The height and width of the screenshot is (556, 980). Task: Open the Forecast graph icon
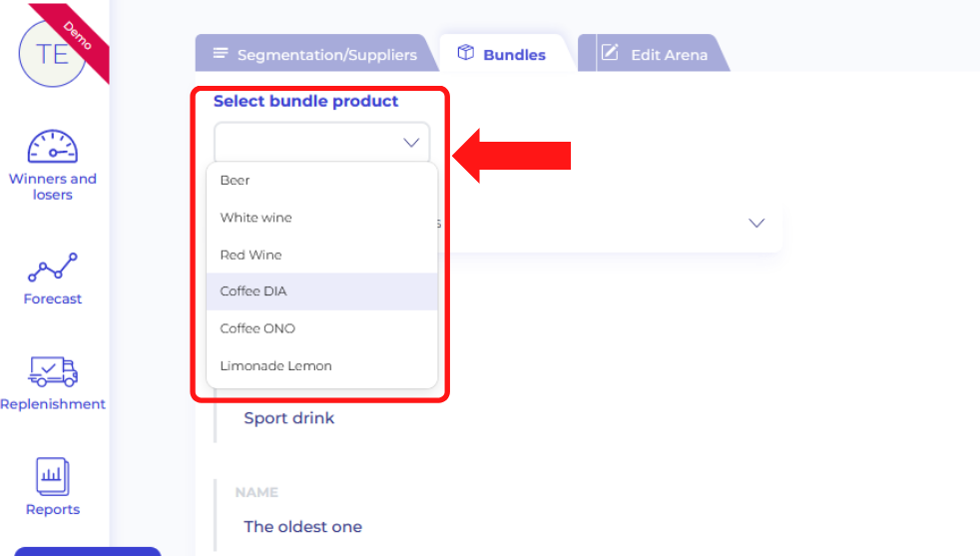point(53,267)
